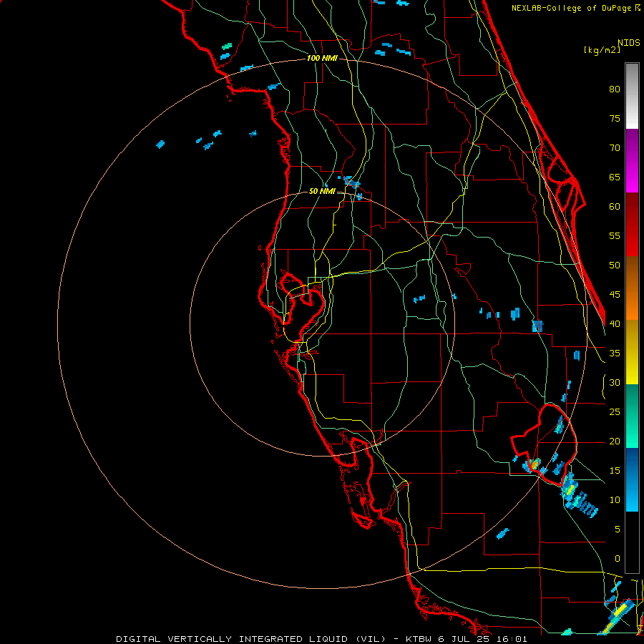This screenshot has width=644, height=644.
Task: Pick the 55 value on the scale
Action: pos(615,235)
